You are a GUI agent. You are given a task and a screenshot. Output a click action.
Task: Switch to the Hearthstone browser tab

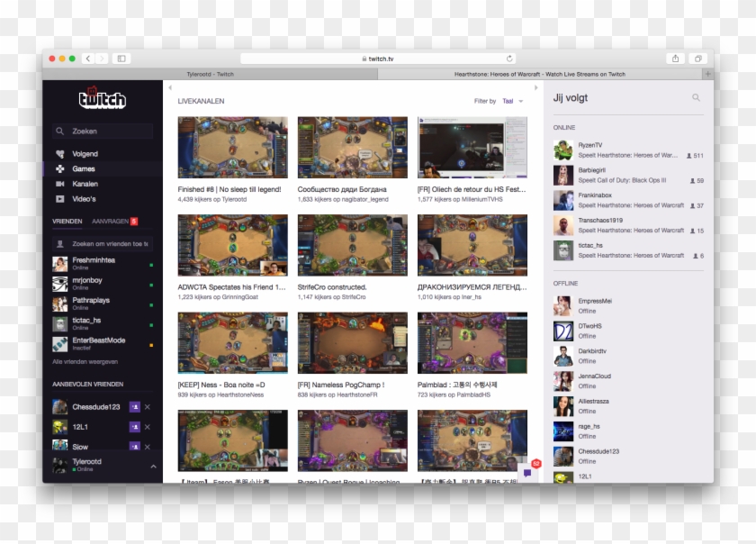[x=539, y=74]
